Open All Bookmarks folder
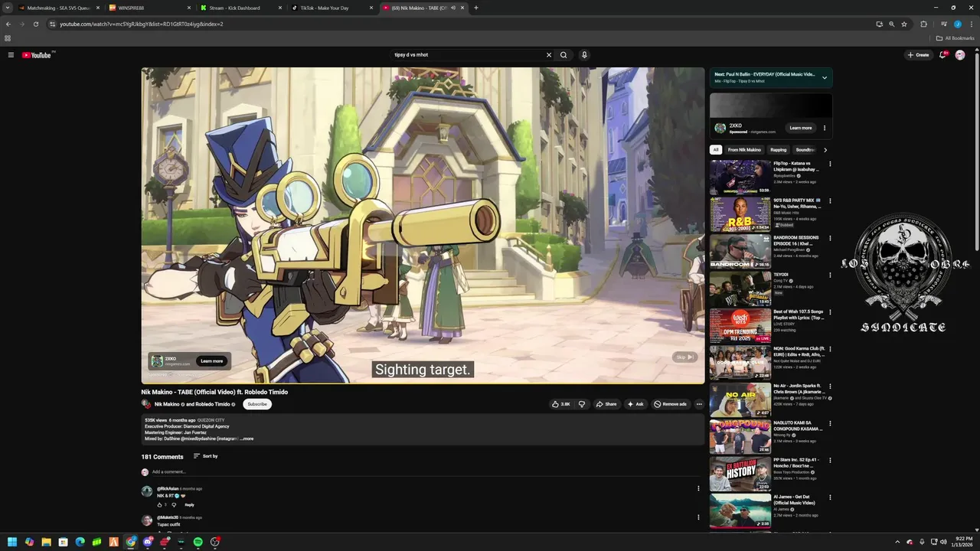980x551 pixels. tap(955, 38)
